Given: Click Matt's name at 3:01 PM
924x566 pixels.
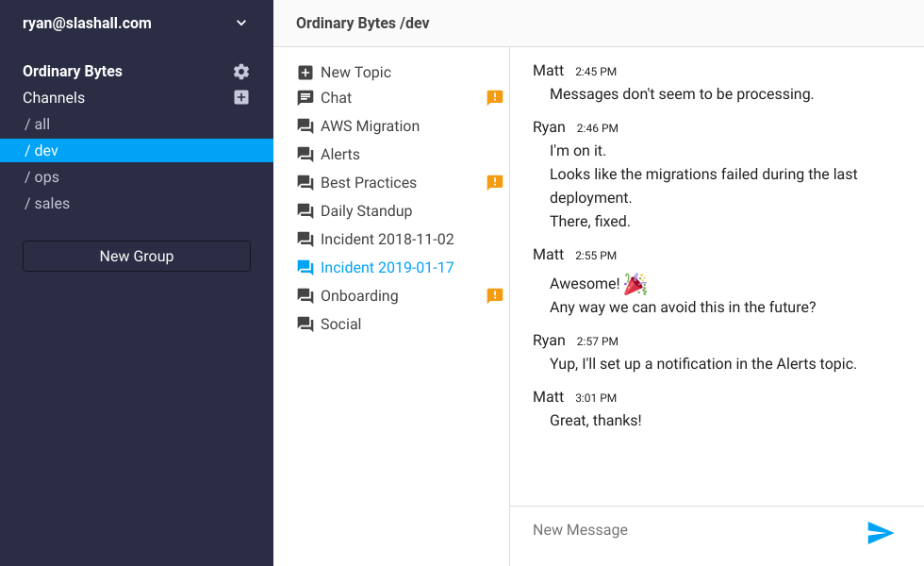Looking at the screenshot, I should tap(548, 397).
